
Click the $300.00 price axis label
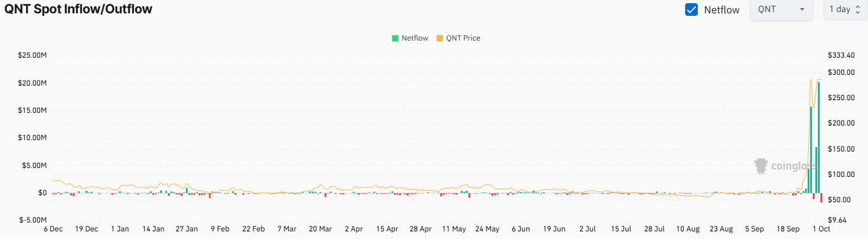tap(841, 72)
